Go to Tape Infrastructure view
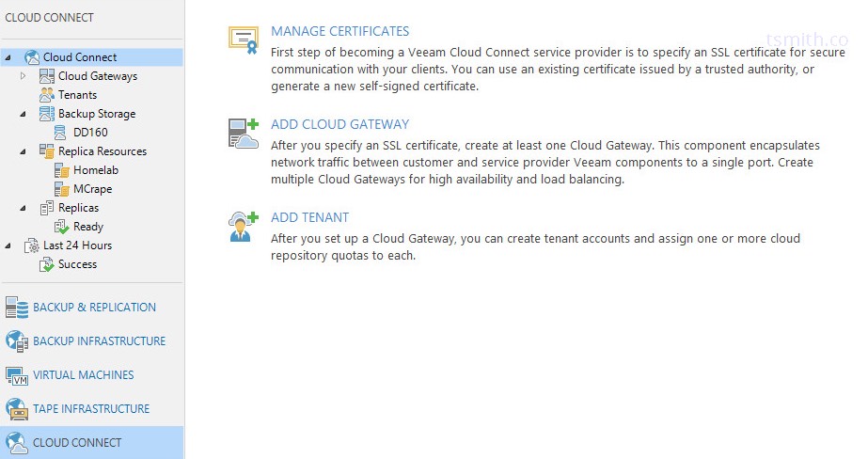The image size is (868, 459). [x=90, y=409]
